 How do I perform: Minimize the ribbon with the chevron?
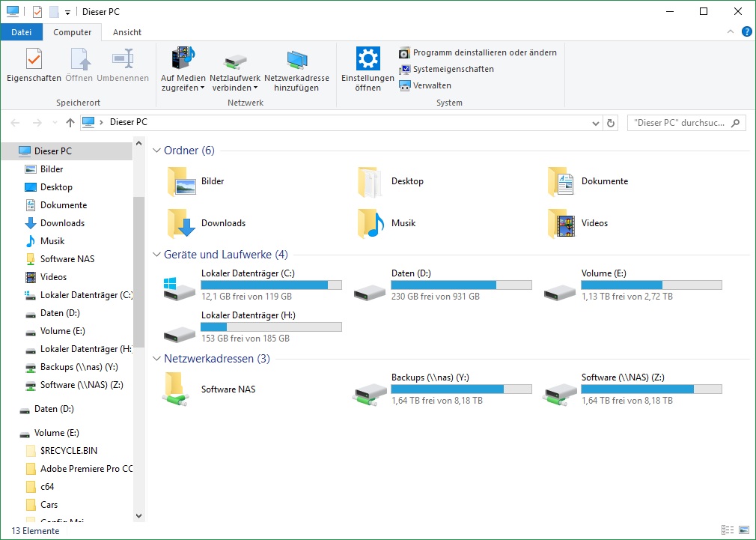pyautogui.click(x=731, y=32)
